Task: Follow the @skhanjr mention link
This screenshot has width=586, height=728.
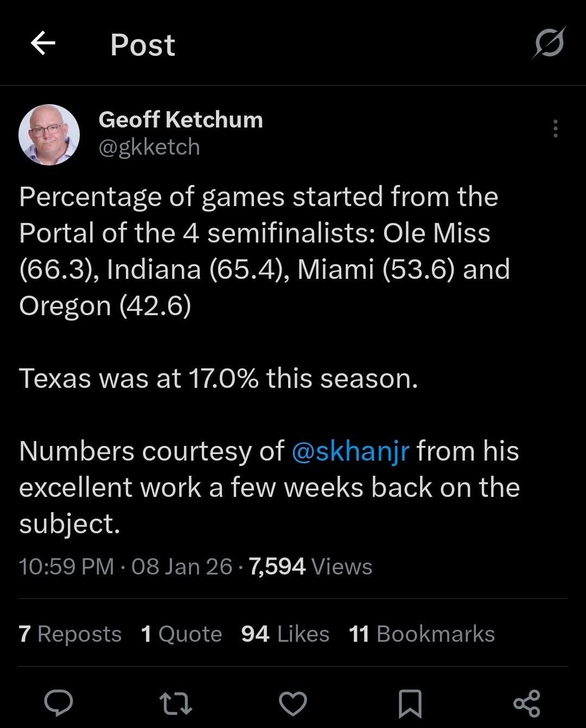Action: 351,451
